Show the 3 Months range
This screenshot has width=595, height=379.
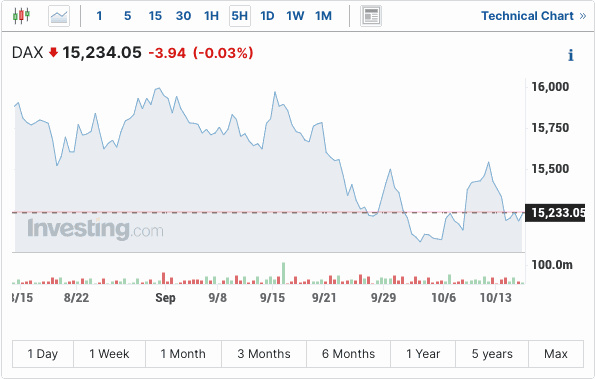click(x=264, y=354)
